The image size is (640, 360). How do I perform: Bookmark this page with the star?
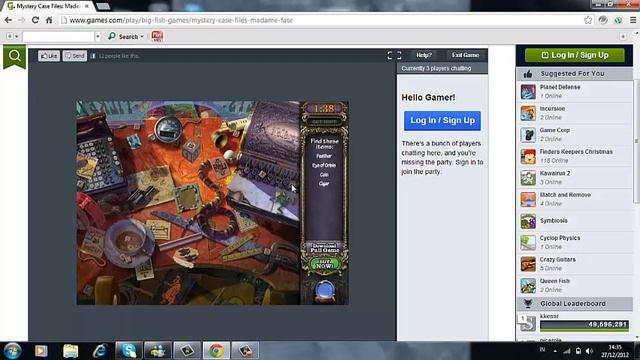(588, 20)
